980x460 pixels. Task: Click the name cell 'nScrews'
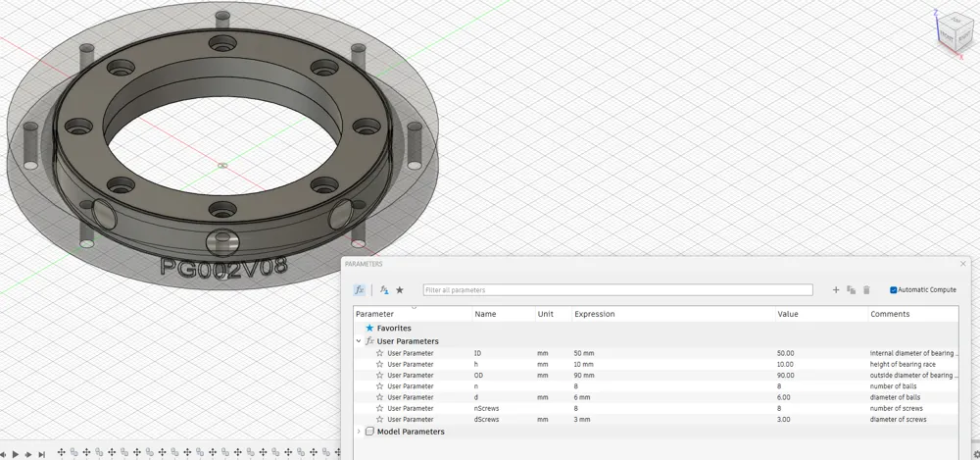click(486, 408)
